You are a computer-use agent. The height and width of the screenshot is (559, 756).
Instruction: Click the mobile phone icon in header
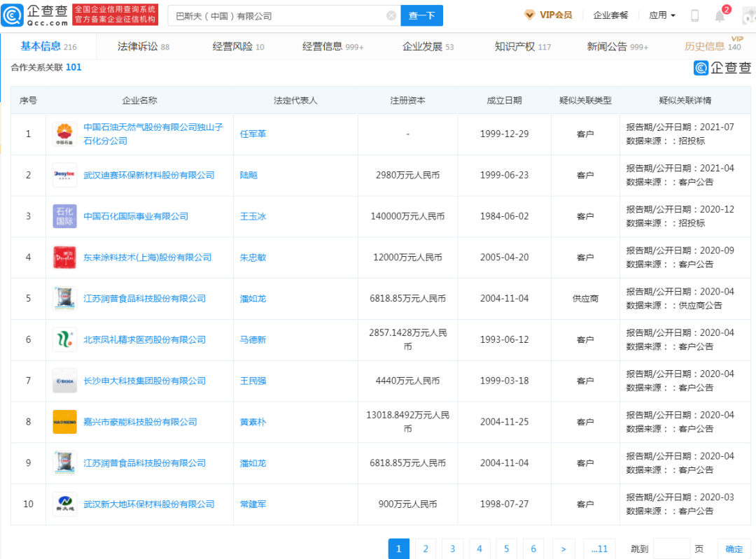(x=694, y=15)
